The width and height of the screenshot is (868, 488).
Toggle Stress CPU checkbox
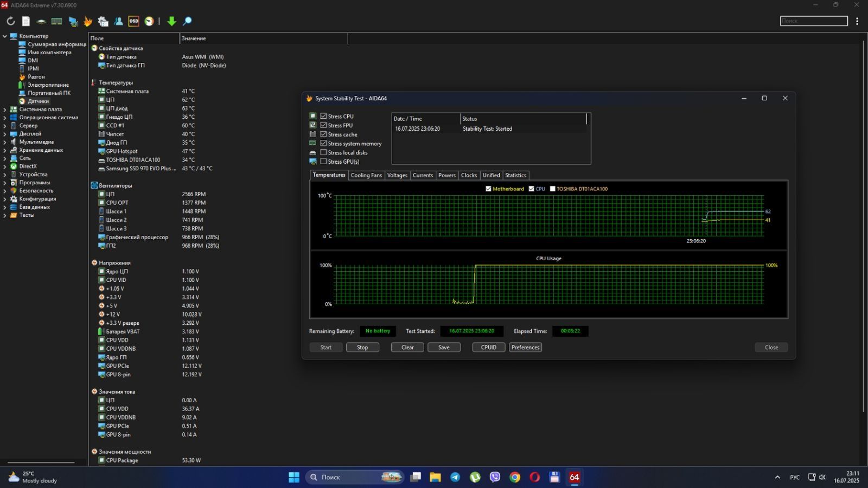click(x=323, y=116)
